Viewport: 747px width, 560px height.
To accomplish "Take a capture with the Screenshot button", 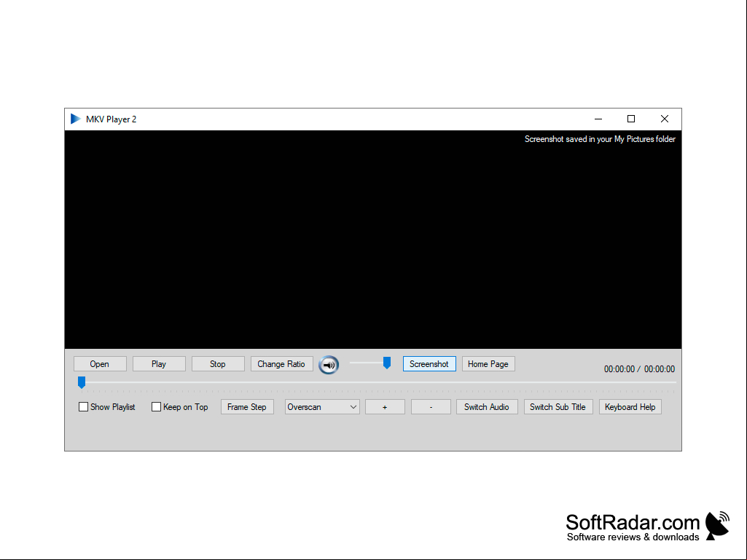I will point(429,364).
